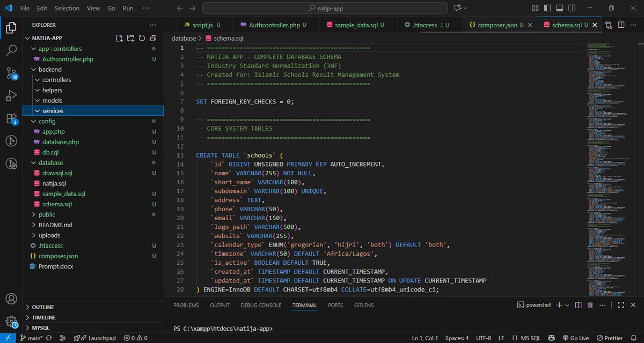Toggle the primary sidebar layout button

click(x=546, y=8)
